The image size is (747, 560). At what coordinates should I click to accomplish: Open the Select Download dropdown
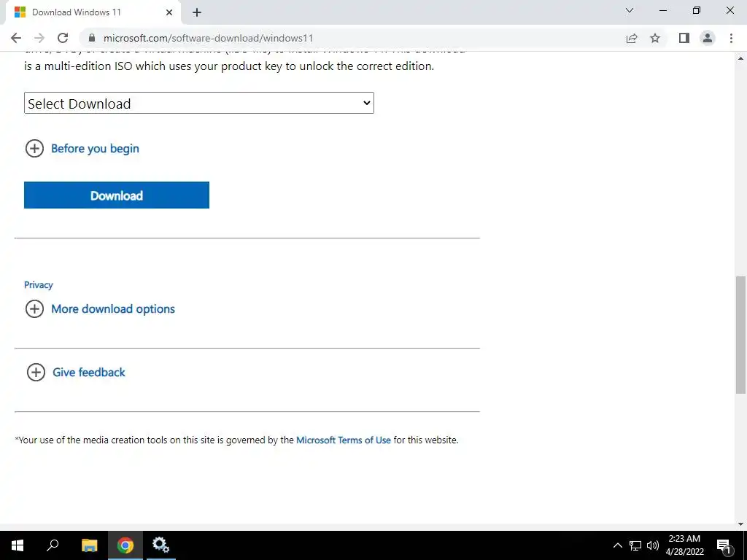tap(199, 103)
